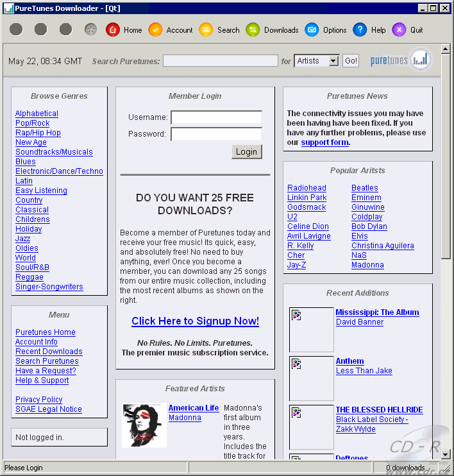The height and width of the screenshot is (476, 454).
Task: Click the Puretunes logo
Action: (x=401, y=60)
